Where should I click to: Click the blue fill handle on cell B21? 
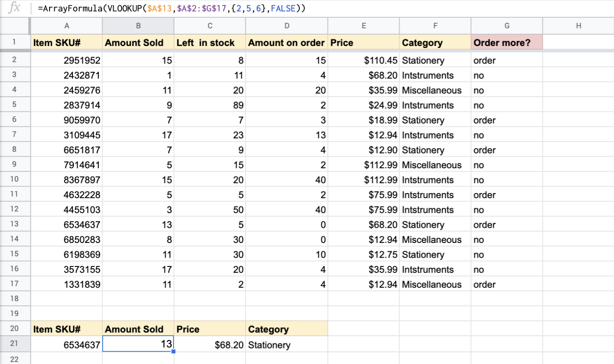click(x=173, y=351)
